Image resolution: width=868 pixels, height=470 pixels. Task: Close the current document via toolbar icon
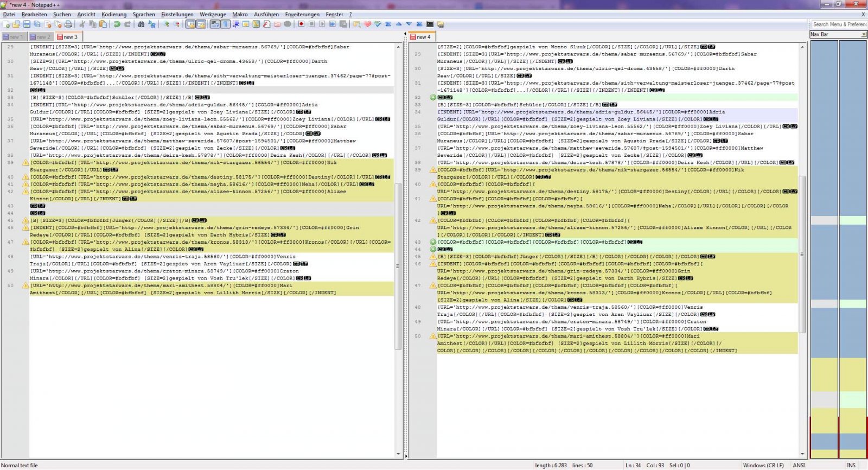(x=48, y=24)
